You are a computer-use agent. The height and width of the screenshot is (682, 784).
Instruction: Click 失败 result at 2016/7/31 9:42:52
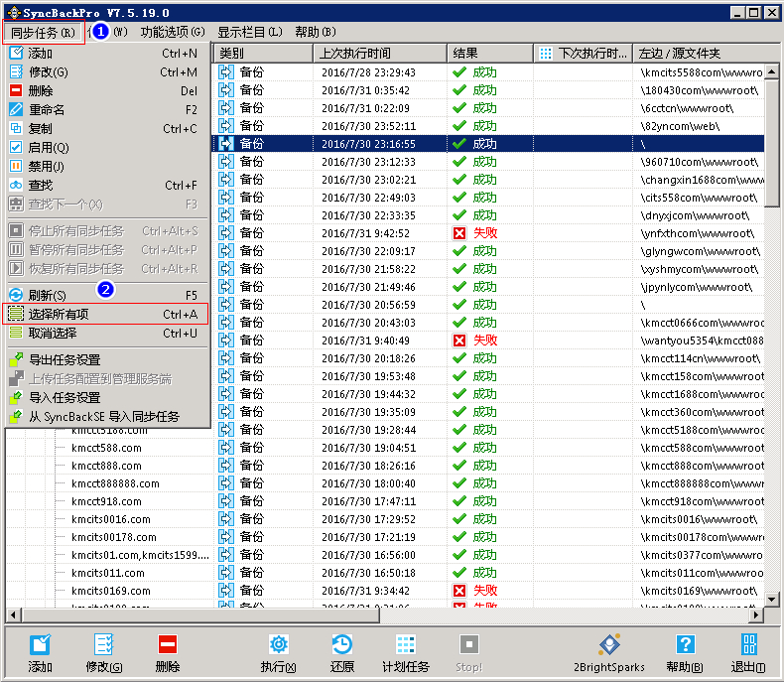485,233
